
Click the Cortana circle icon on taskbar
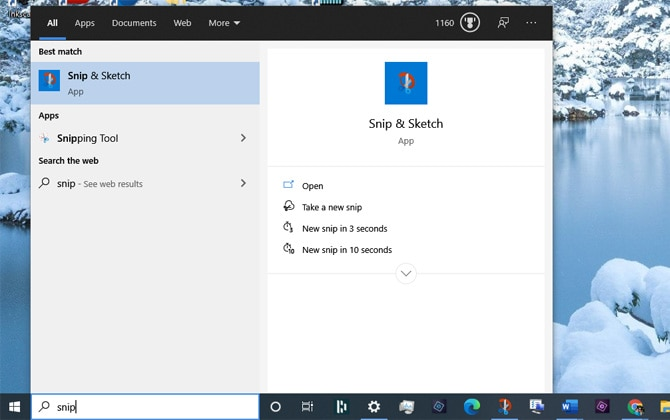276,407
